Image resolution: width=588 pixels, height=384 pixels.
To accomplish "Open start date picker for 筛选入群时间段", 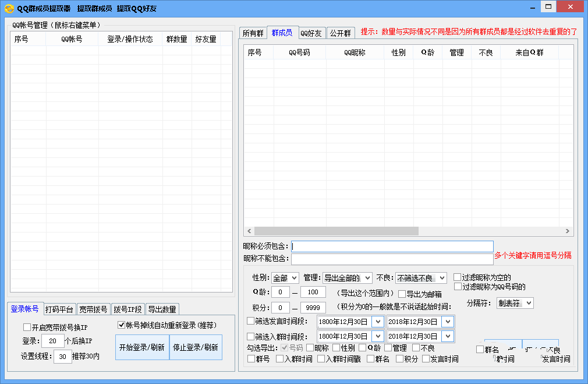I will [378, 336].
